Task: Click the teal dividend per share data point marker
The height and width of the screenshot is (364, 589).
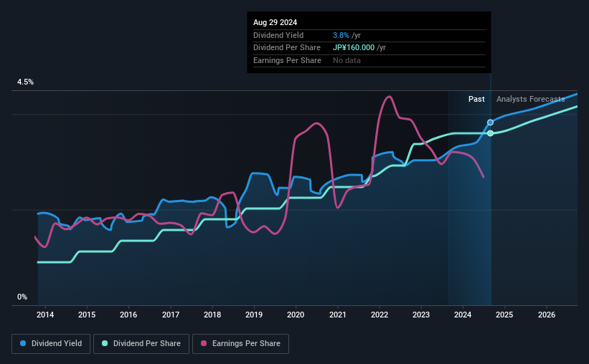Action: 490,133
